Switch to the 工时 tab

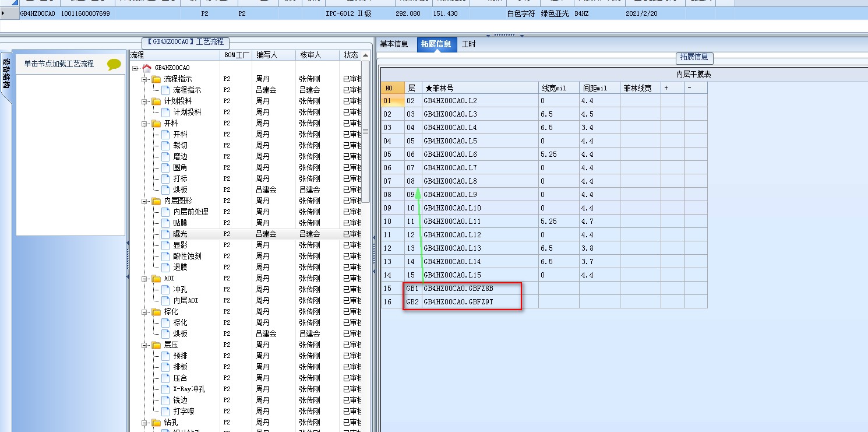coord(468,44)
